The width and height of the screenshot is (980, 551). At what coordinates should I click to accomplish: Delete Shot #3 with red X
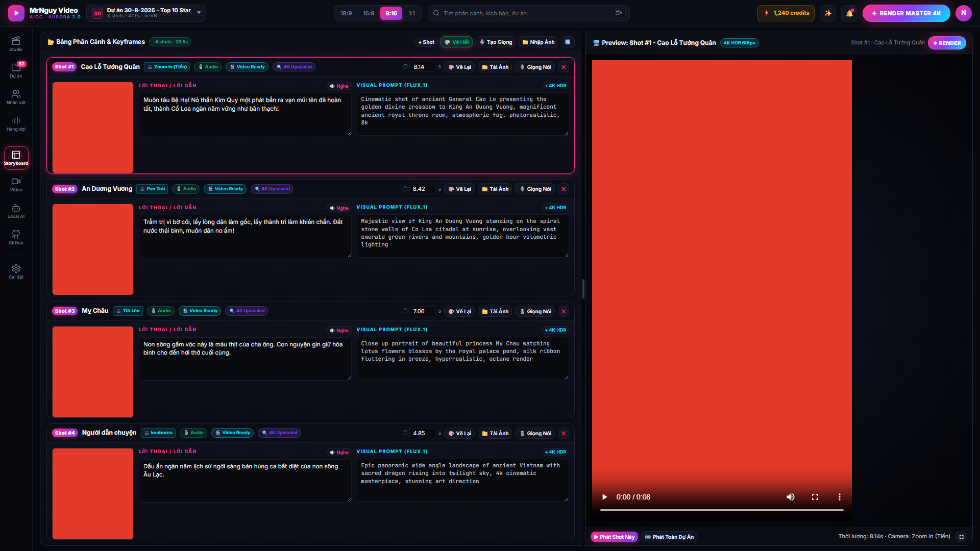[563, 311]
